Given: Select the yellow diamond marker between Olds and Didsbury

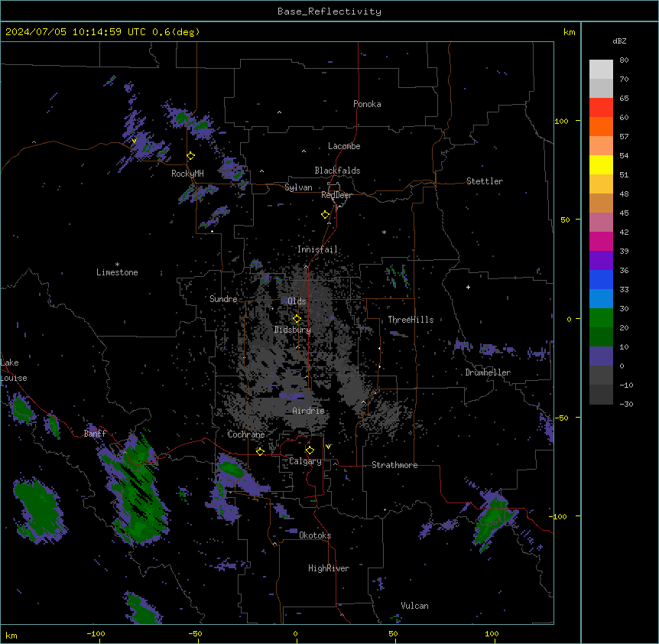Looking at the screenshot, I should click(297, 319).
